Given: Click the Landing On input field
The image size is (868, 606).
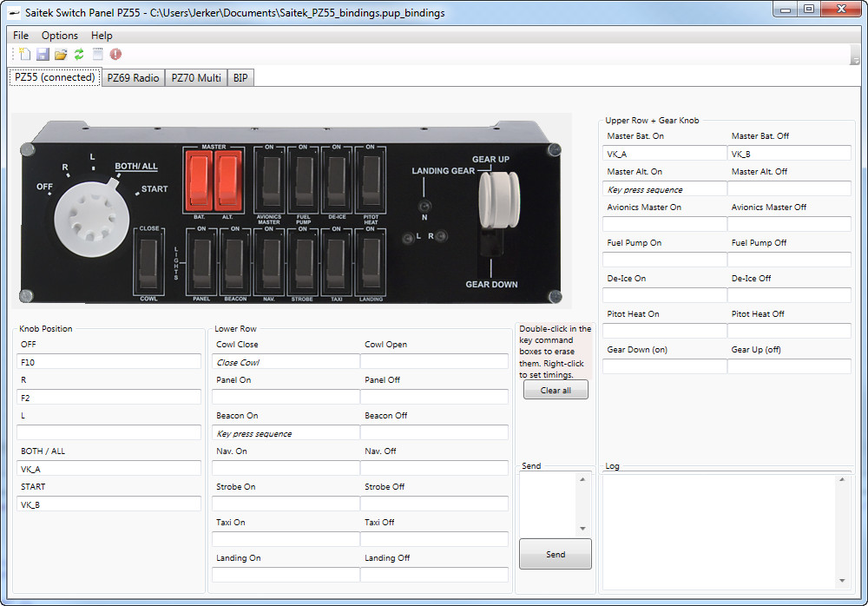Looking at the screenshot, I should [x=286, y=575].
